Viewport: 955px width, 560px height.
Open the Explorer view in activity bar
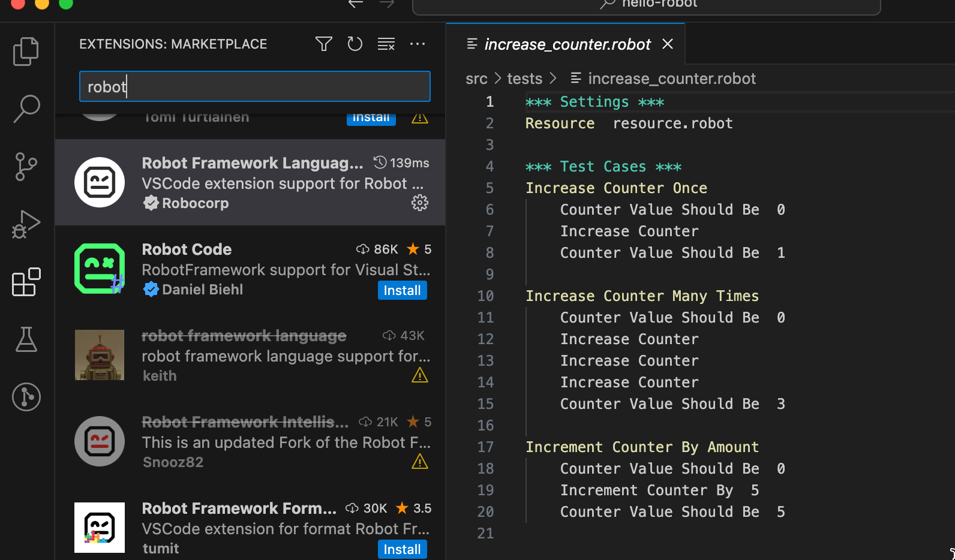(x=26, y=52)
